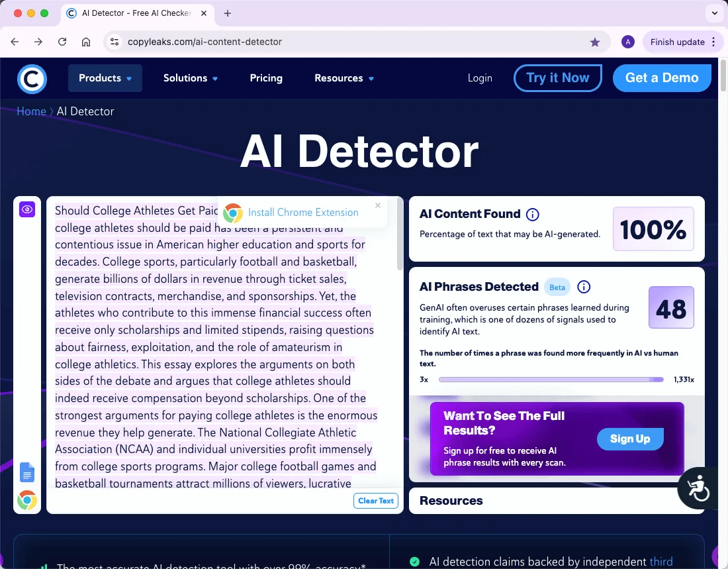Click the Copyleaks logo icon

pos(32,79)
